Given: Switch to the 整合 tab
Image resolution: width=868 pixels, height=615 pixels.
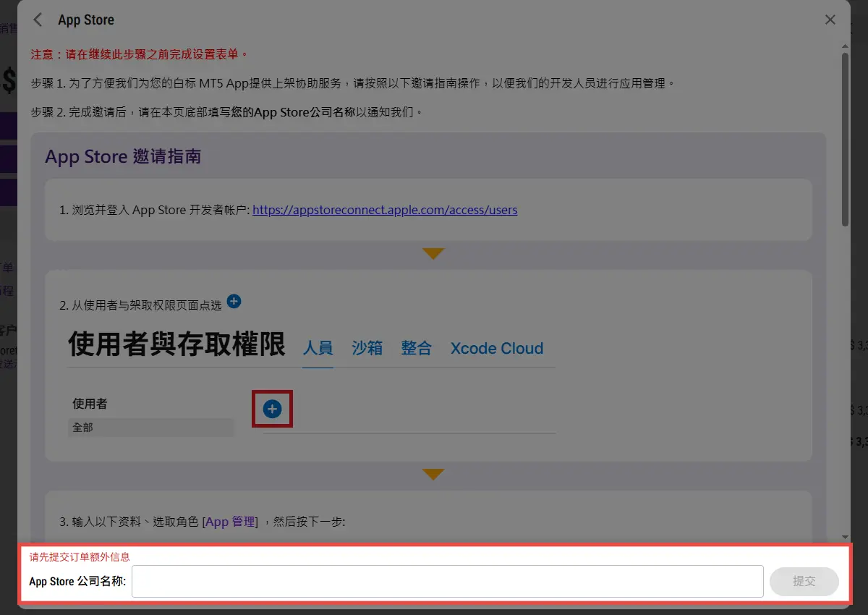Looking at the screenshot, I should [416, 348].
